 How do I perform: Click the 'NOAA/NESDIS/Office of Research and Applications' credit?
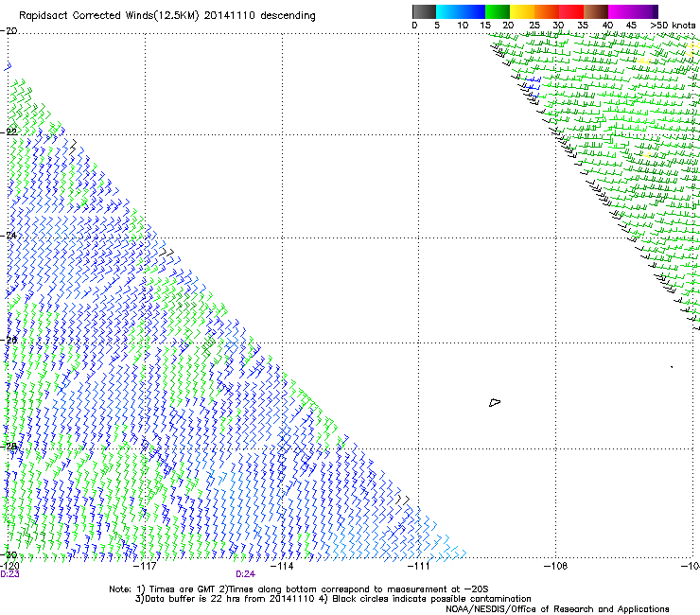(x=557, y=609)
